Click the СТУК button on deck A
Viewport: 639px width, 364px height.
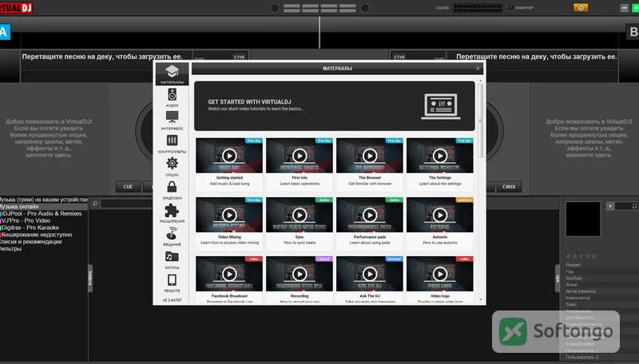239,57
